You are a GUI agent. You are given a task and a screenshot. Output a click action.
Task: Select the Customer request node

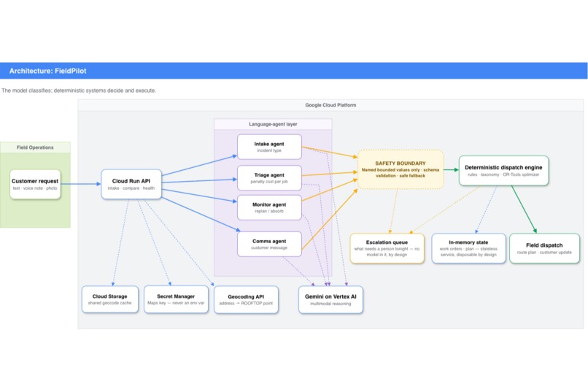[35, 184]
